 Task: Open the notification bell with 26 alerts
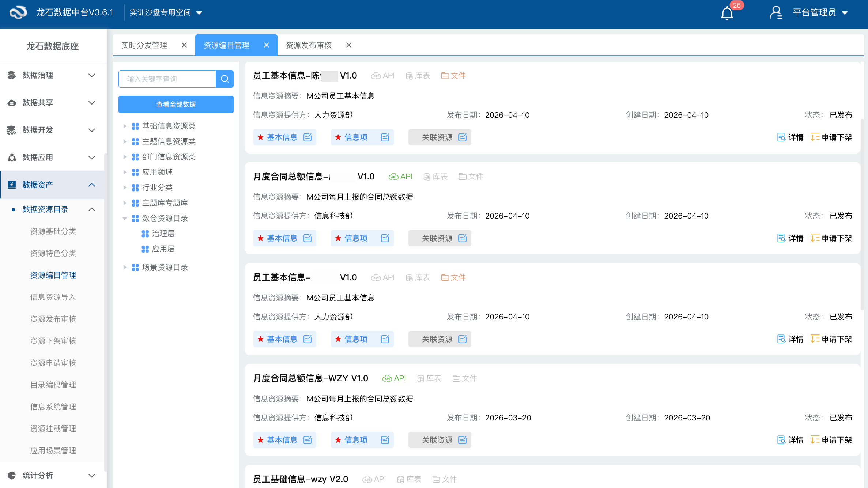point(727,13)
